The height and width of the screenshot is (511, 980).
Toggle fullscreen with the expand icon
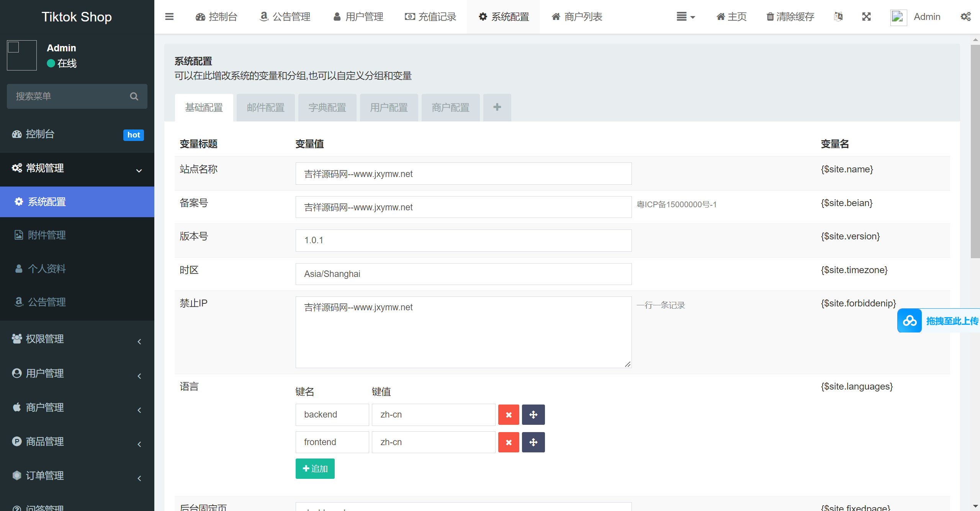click(867, 16)
